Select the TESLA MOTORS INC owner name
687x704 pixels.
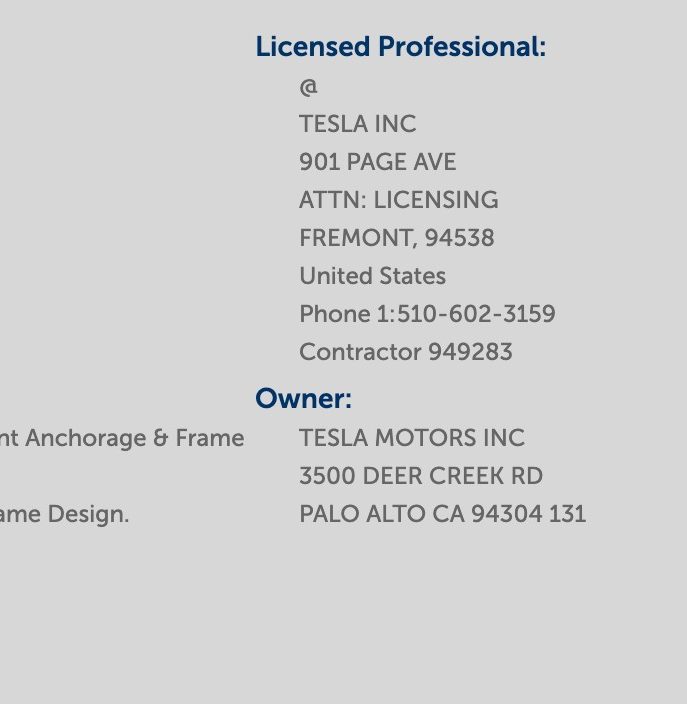pyautogui.click(x=412, y=438)
